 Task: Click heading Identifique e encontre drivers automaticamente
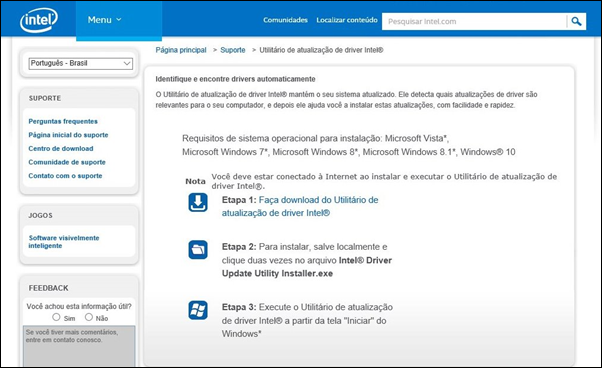coord(235,79)
